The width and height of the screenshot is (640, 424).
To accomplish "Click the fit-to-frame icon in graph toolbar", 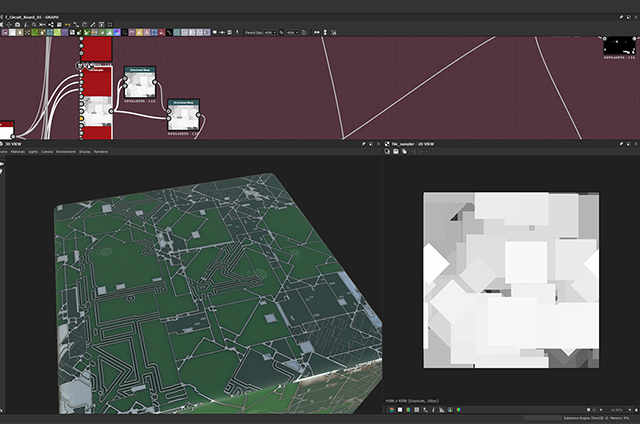I will click(x=110, y=24).
